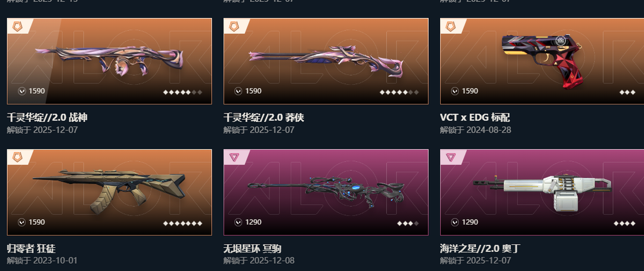Click the tier badge icon on VCT x EDG 标配 card
The height and width of the screenshot is (271, 644).
tap(451, 27)
